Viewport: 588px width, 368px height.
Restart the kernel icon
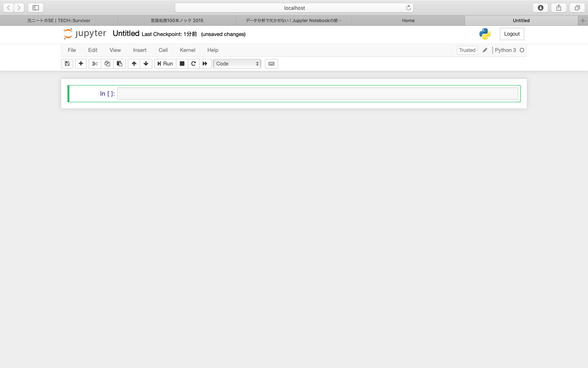click(x=194, y=64)
